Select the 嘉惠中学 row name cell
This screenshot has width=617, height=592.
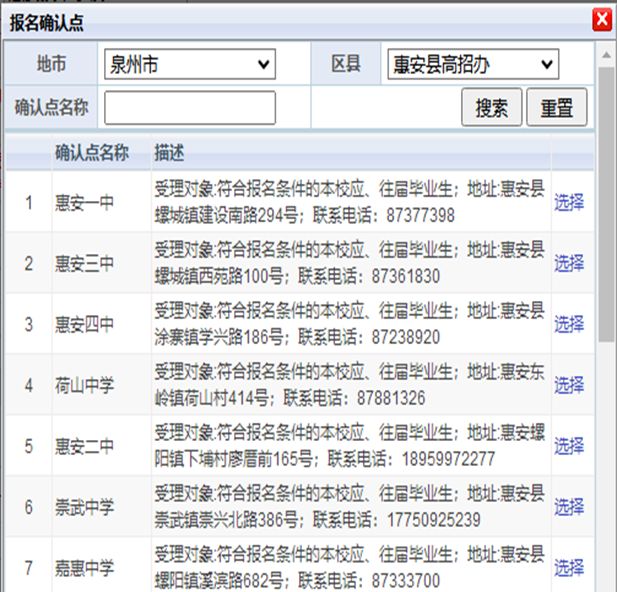pos(84,568)
